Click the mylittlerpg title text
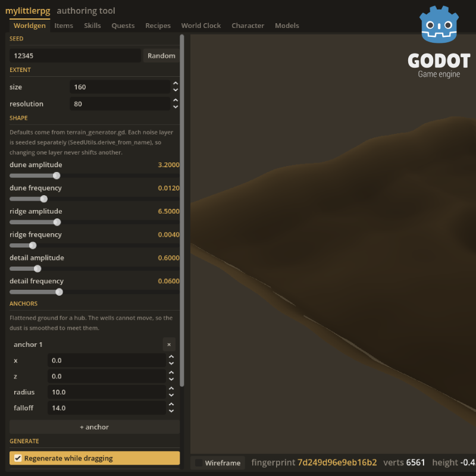476x476 pixels. coord(27,11)
